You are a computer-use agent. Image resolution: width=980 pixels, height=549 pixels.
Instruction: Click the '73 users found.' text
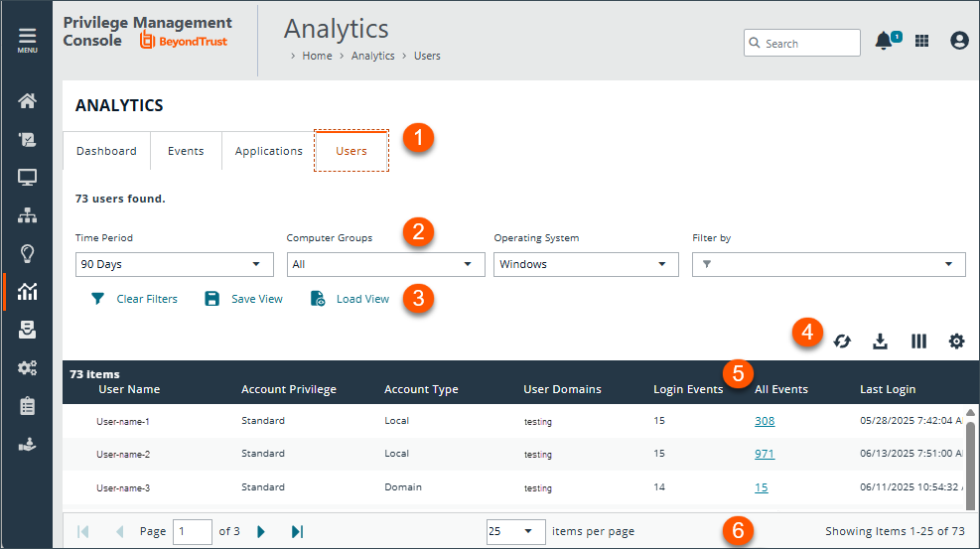[x=120, y=199]
